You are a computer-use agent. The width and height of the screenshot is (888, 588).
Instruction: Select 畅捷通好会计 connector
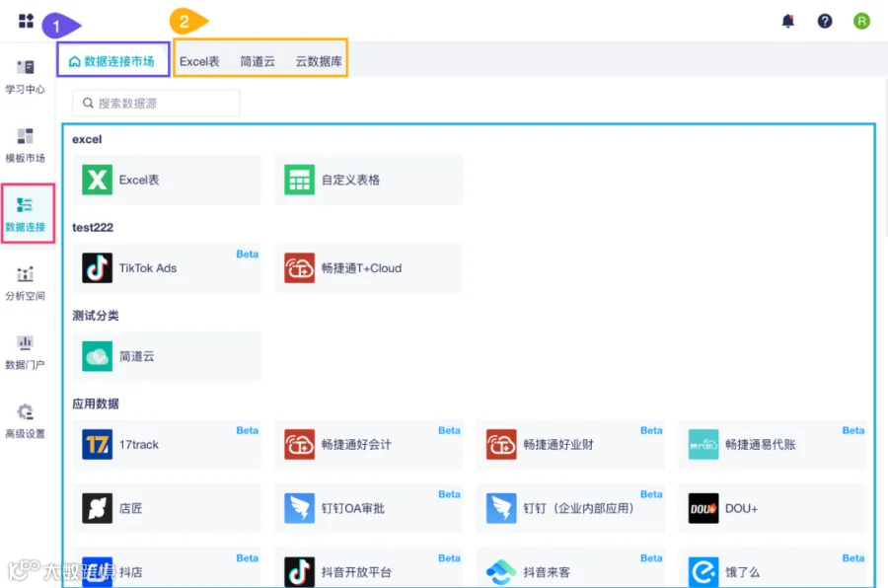click(369, 445)
